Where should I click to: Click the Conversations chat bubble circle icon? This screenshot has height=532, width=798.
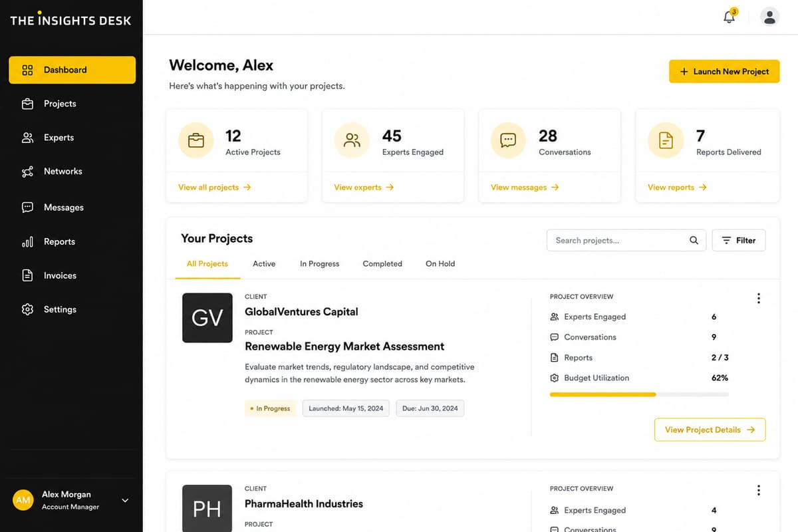click(508, 140)
